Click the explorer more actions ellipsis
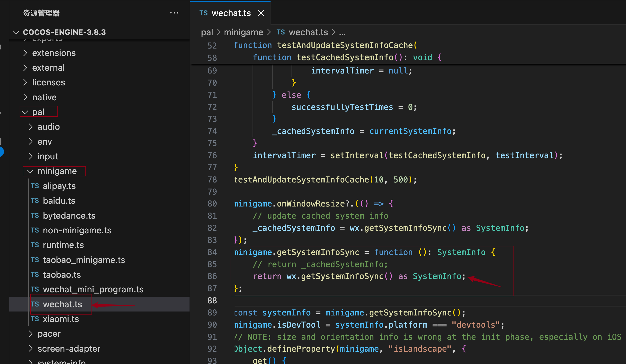 tap(174, 13)
